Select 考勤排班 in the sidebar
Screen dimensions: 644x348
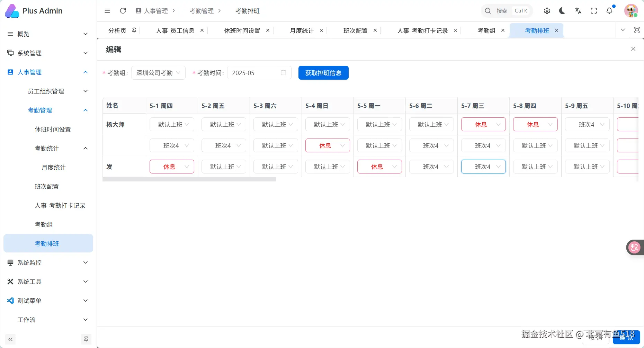(x=48, y=243)
